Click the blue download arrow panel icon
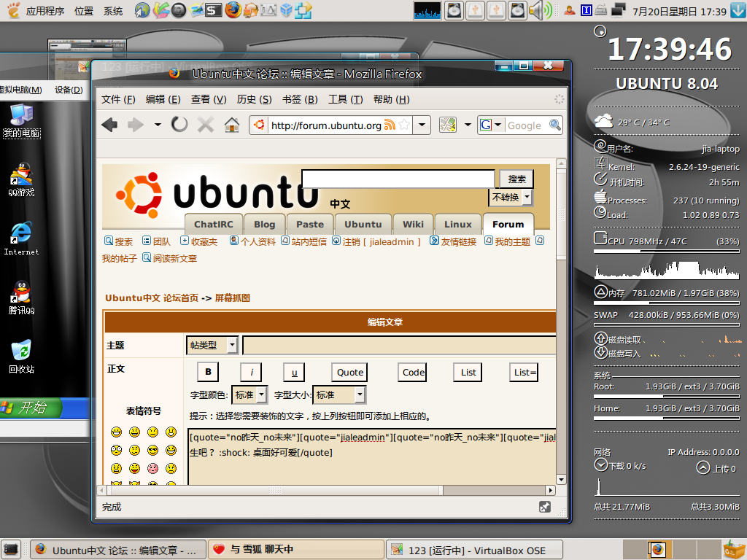This screenshot has width=747, height=560. coord(739,10)
